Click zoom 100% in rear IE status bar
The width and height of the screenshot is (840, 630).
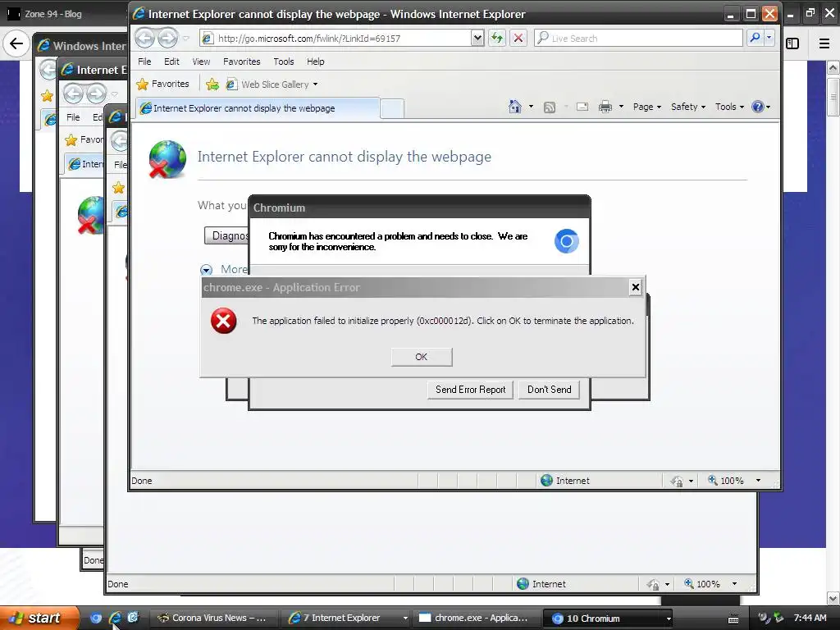(x=708, y=584)
